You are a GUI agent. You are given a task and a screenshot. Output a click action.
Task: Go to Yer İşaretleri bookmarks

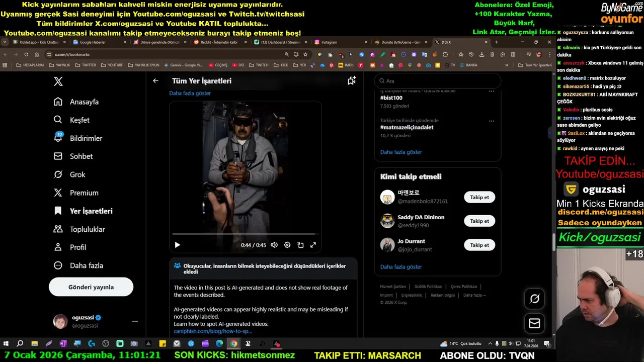pos(83,211)
